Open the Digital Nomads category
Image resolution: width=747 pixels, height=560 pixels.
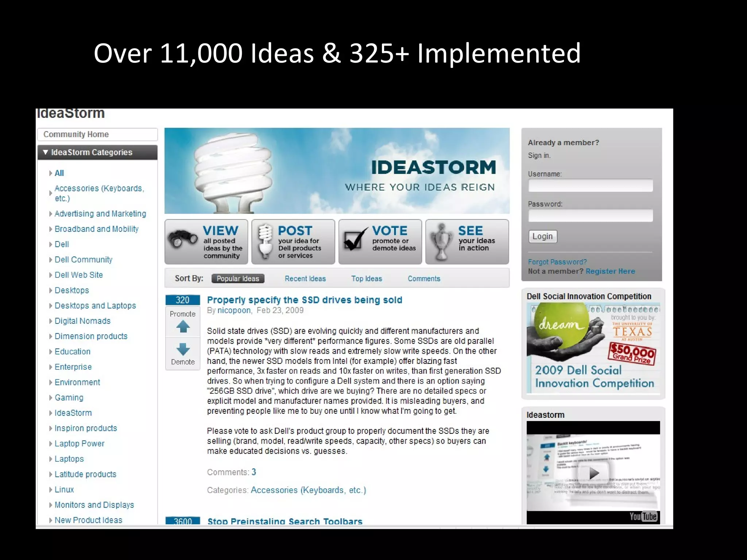point(82,321)
